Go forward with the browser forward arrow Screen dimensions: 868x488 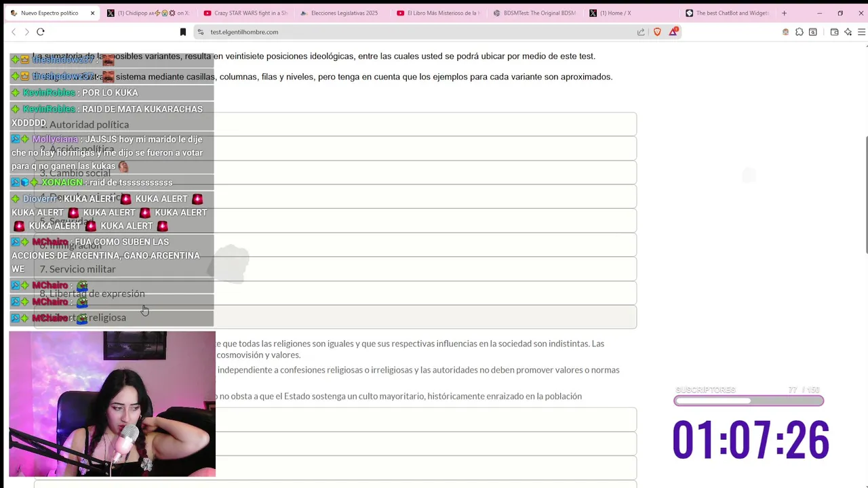[x=27, y=32]
